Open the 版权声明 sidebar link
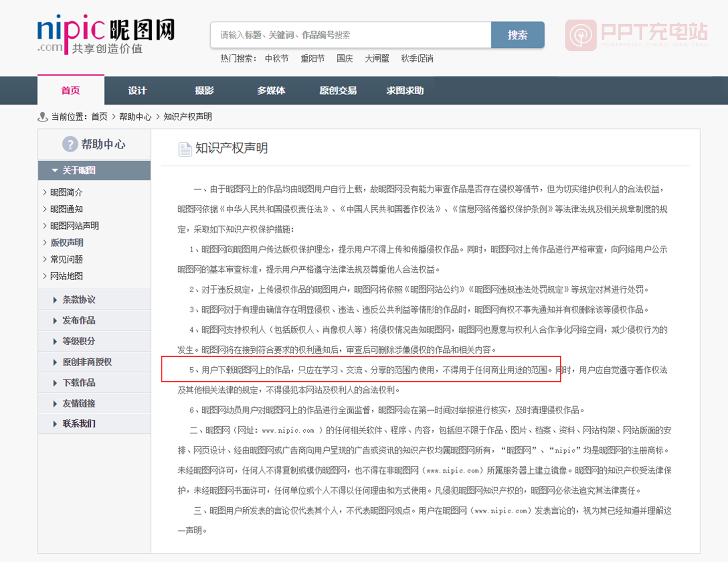The image size is (728, 562). click(67, 243)
